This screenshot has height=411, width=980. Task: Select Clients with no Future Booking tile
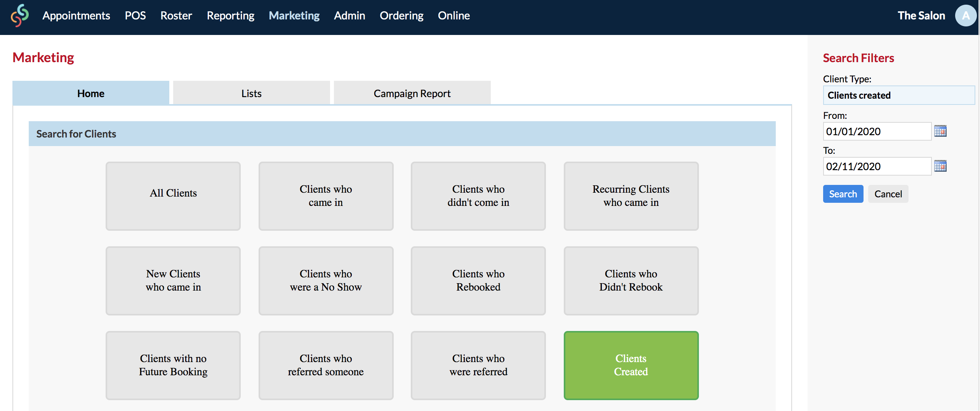click(x=173, y=366)
